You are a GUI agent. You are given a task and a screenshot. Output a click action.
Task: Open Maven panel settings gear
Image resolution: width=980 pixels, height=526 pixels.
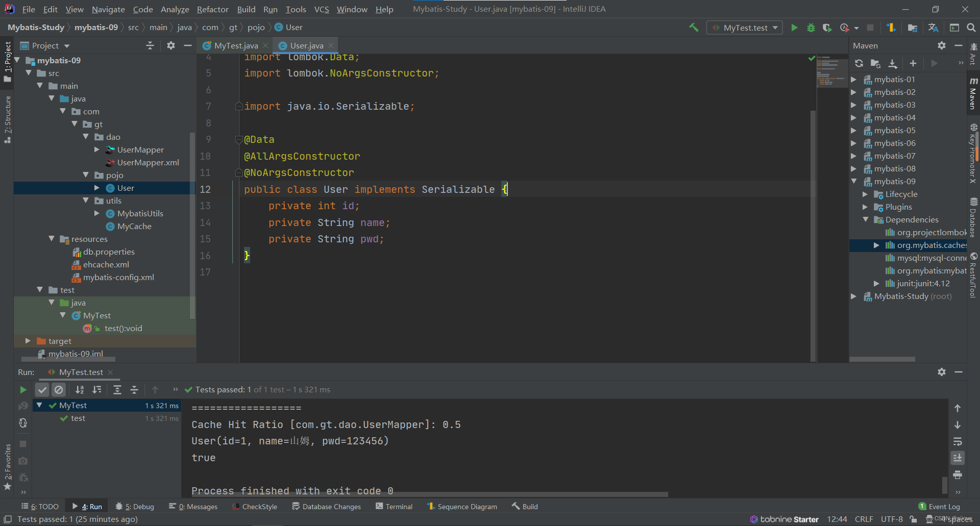[942, 45]
